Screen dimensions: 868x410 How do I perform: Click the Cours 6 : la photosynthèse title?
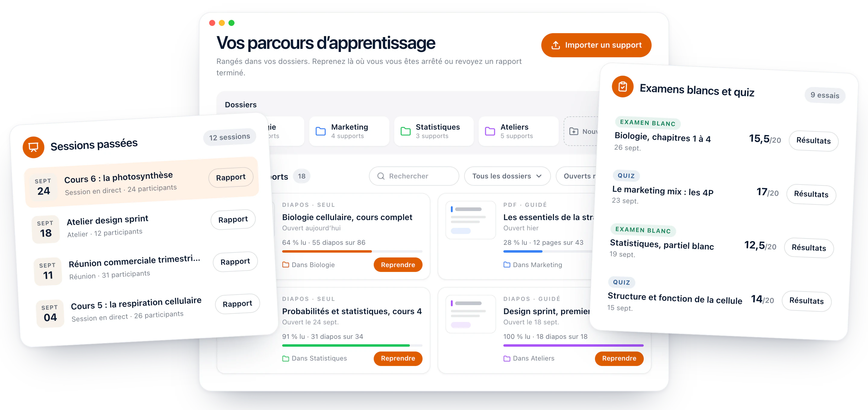pos(118,177)
